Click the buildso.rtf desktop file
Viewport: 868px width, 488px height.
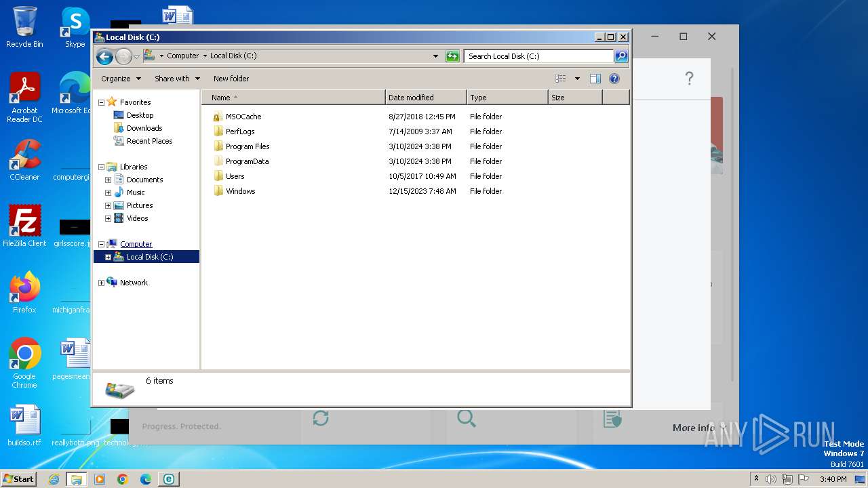point(24,426)
